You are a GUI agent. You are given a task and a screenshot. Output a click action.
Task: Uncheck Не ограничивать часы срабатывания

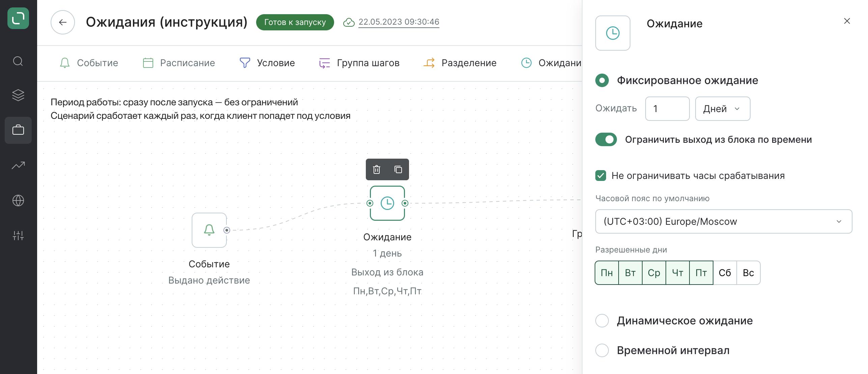(601, 176)
